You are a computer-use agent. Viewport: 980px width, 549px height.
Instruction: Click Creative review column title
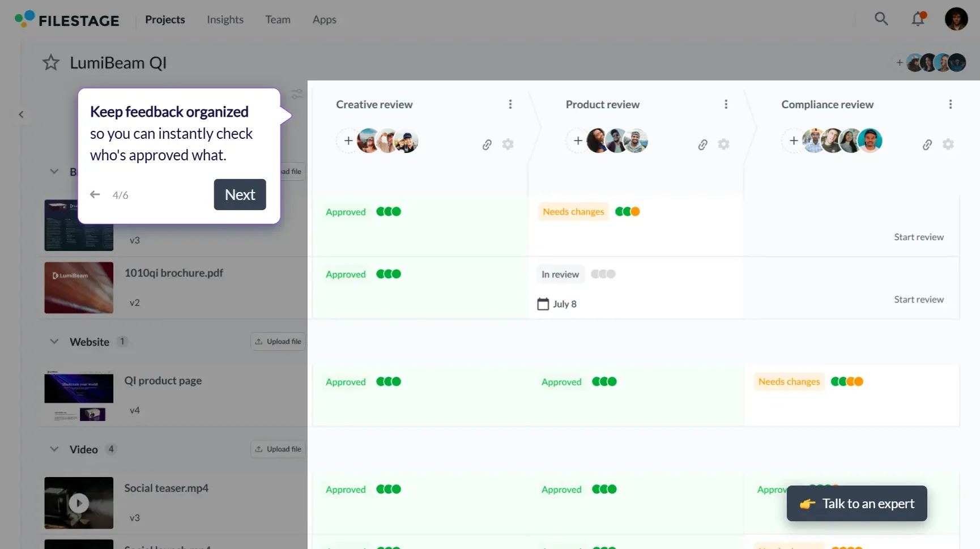(x=374, y=104)
